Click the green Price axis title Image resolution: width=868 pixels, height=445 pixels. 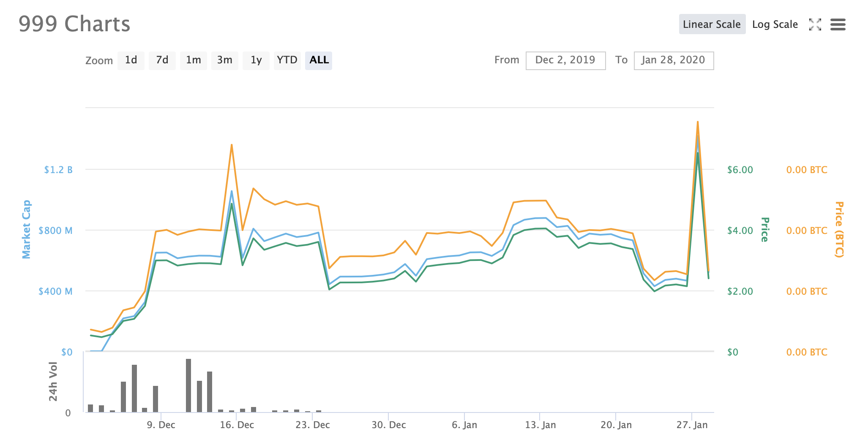(764, 230)
